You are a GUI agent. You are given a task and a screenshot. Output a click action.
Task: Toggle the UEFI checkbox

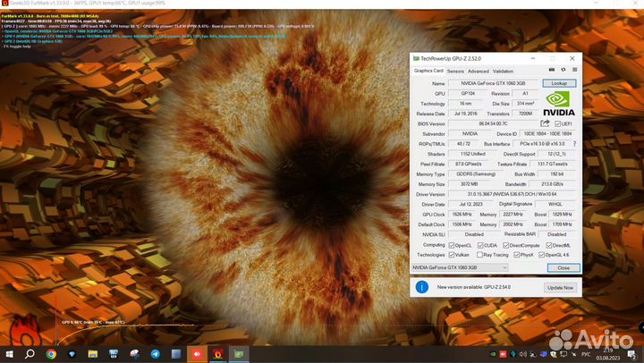click(557, 123)
